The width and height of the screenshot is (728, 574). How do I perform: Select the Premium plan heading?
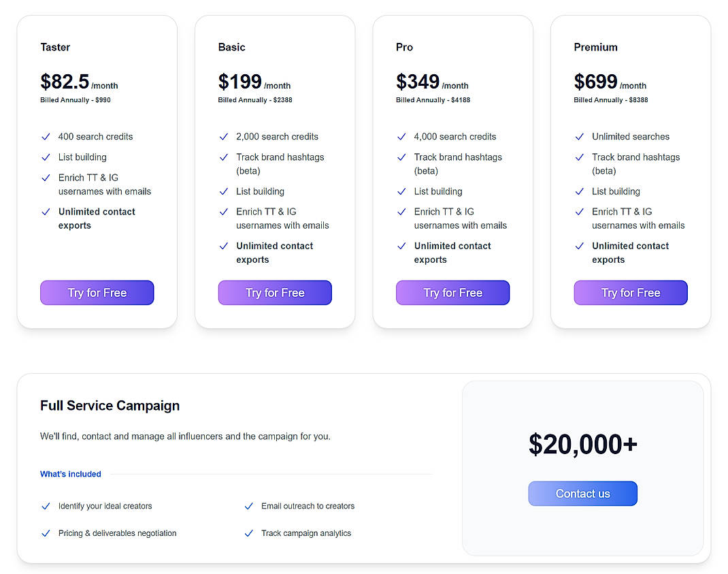(595, 47)
